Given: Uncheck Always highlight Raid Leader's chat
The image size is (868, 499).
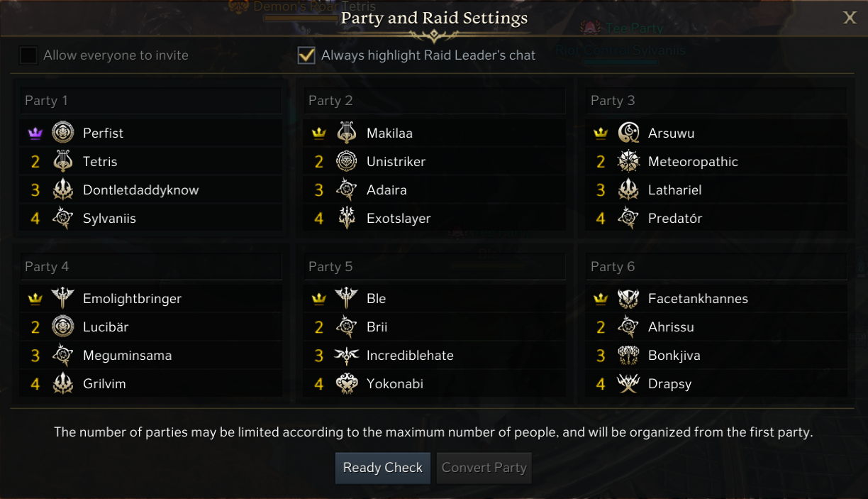Looking at the screenshot, I should coord(306,55).
